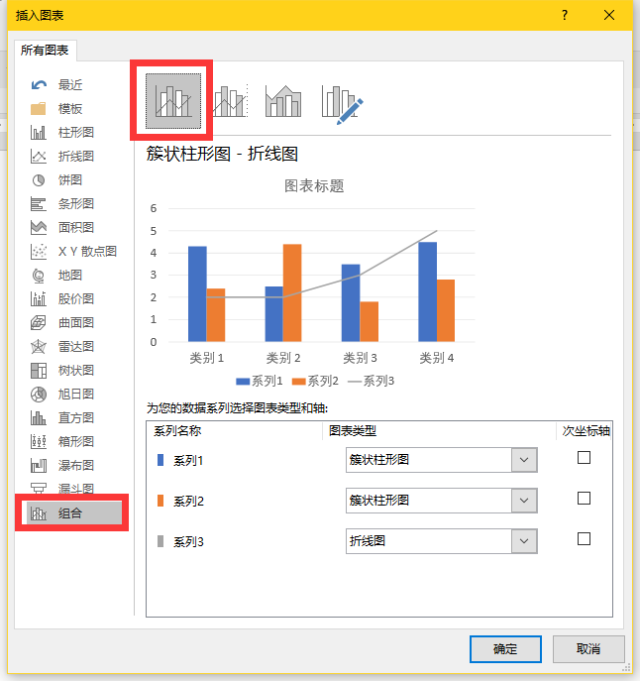This screenshot has width=640, height=681.
Task: Select 组合 in the chart type list
Action: tap(74, 513)
